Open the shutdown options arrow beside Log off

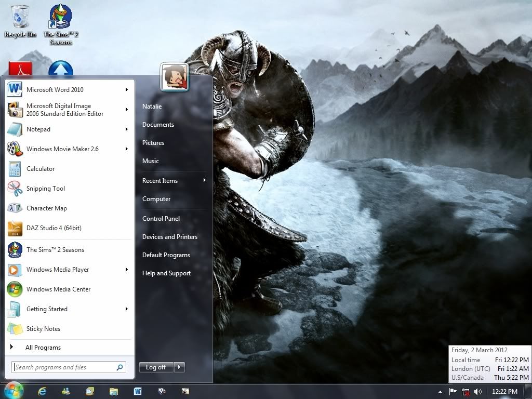point(179,367)
